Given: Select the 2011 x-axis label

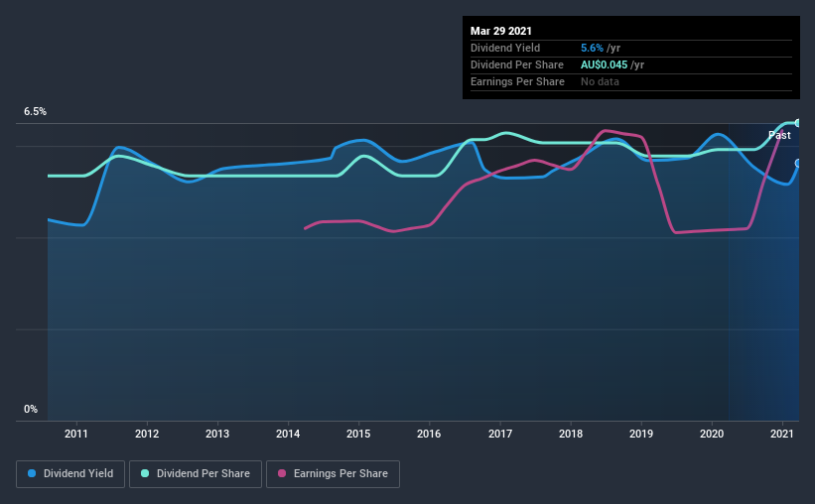Looking at the screenshot, I should (76, 434).
